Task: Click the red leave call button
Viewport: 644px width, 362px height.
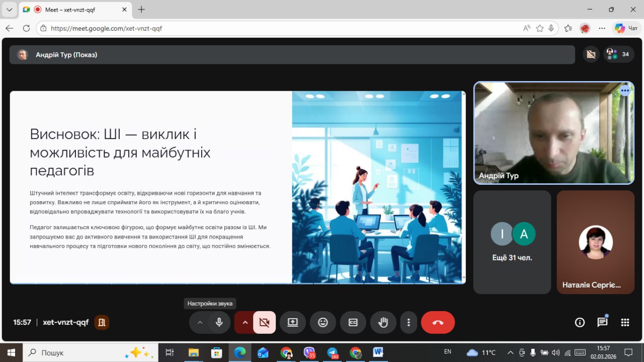Action: pyautogui.click(x=438, y=323)
